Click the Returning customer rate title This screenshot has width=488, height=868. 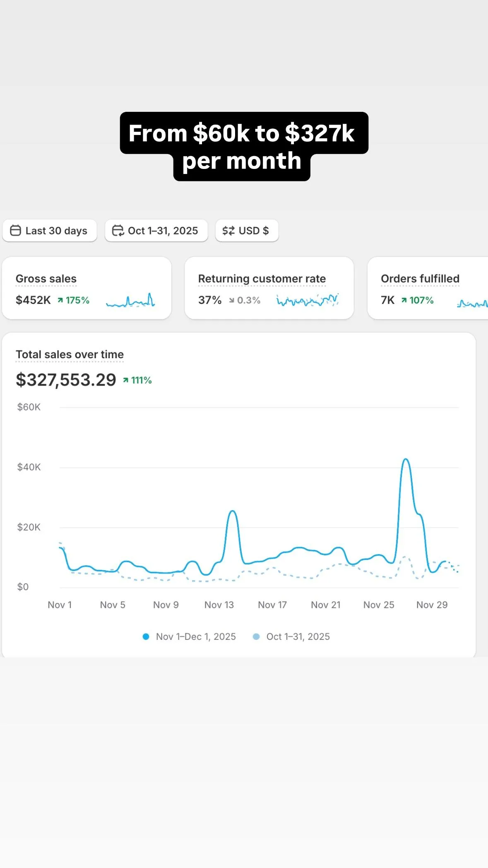coord(262,279)
